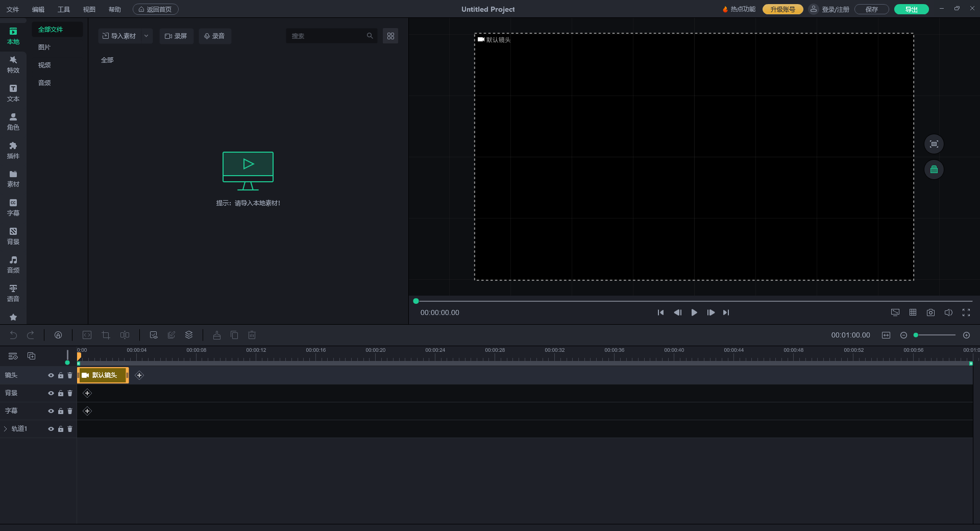Click the timeline zoom slider
Screen dimensions: 980x531
click(x=935, y=335)
